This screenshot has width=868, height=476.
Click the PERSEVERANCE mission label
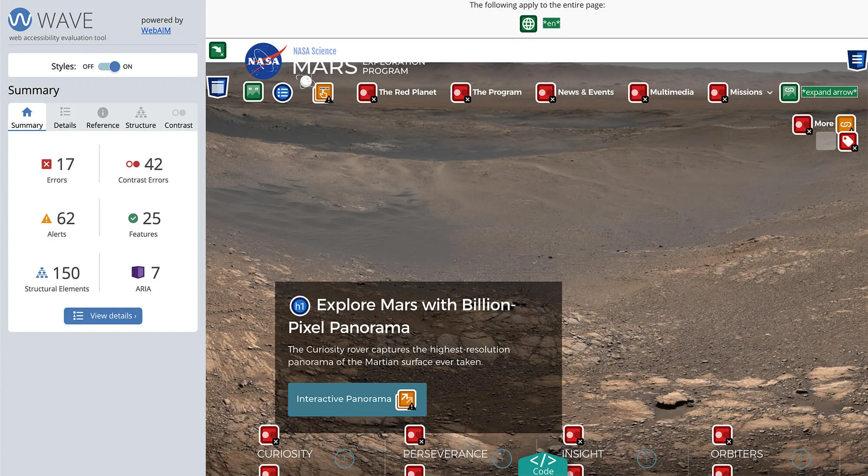[x=445, y=454]
